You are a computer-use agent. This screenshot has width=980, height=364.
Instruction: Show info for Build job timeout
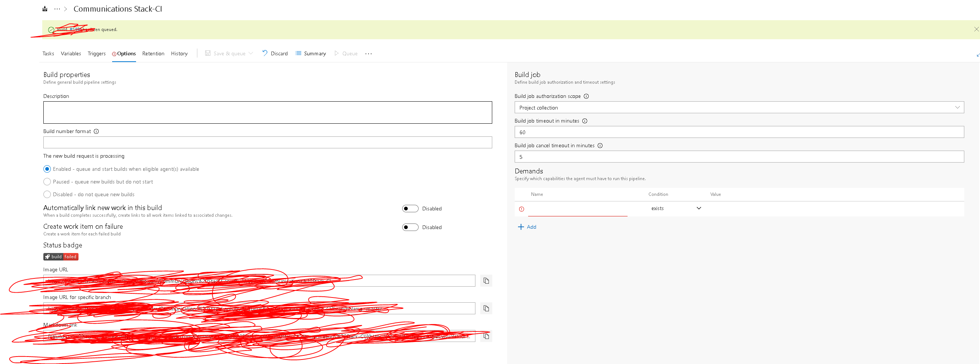point(585,121)
